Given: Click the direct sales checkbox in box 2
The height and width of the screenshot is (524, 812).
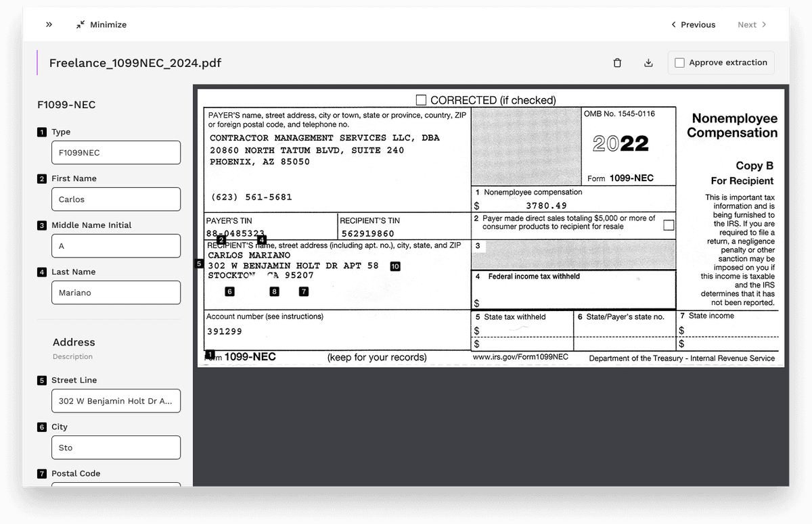Looking at the screenshot, I should pyautogui.click(x=669, y=225).
